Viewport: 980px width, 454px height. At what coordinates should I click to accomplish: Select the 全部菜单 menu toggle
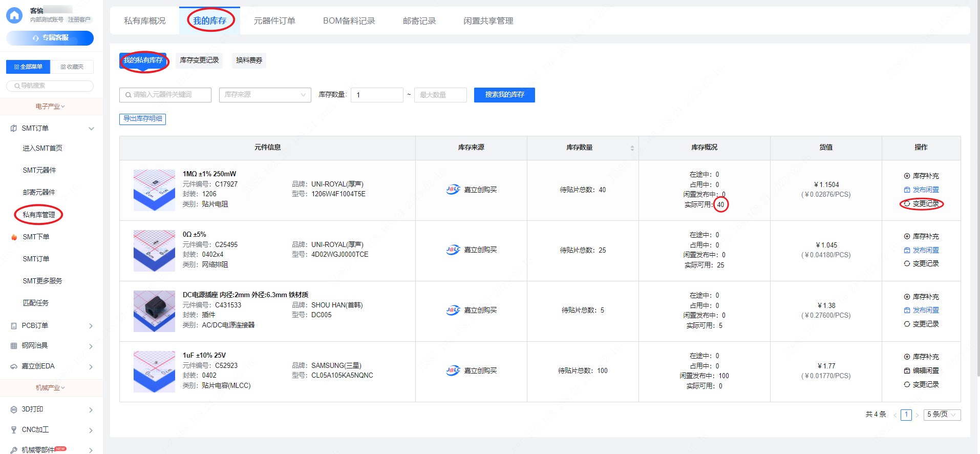click(x=28, y=67)
